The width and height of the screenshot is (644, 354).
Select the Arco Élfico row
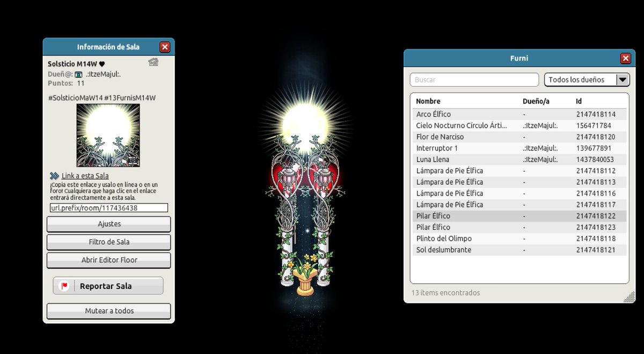519,114
